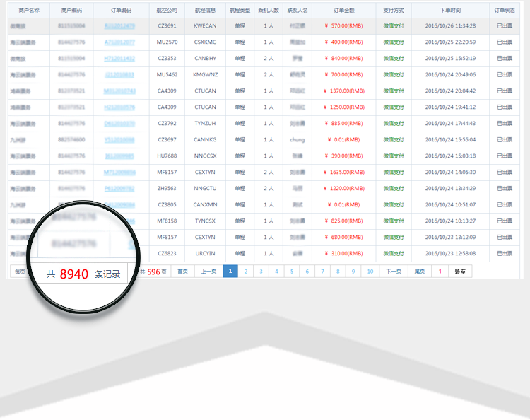Jump to last page with 尾页

[420, 272]
